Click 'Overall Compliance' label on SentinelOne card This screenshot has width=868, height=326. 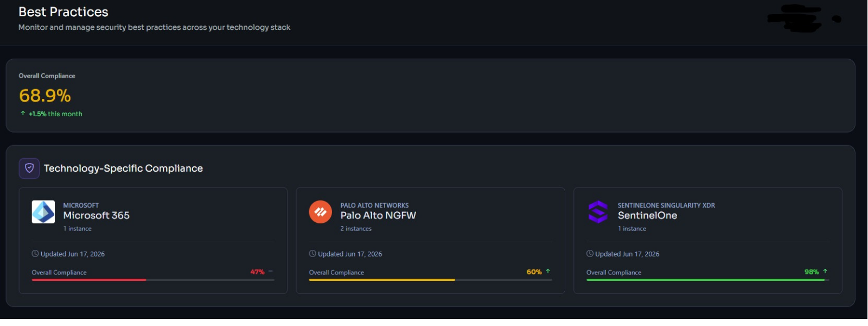coord(614,273)
